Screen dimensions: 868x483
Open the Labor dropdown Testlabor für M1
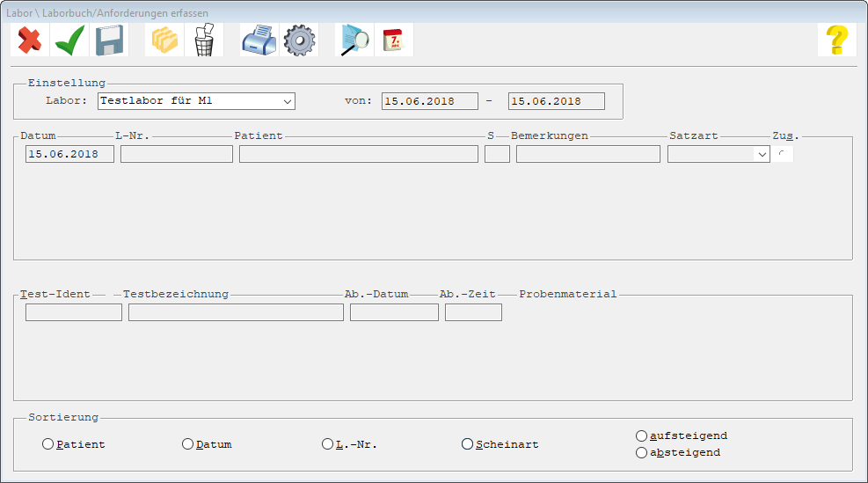[x=196, y=101]
